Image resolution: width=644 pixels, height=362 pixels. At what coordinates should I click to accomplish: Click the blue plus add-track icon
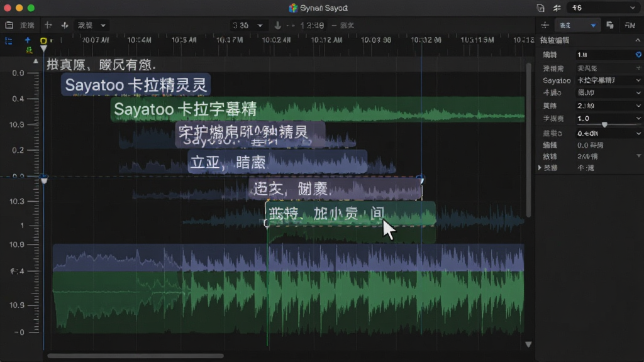(28, 40)
